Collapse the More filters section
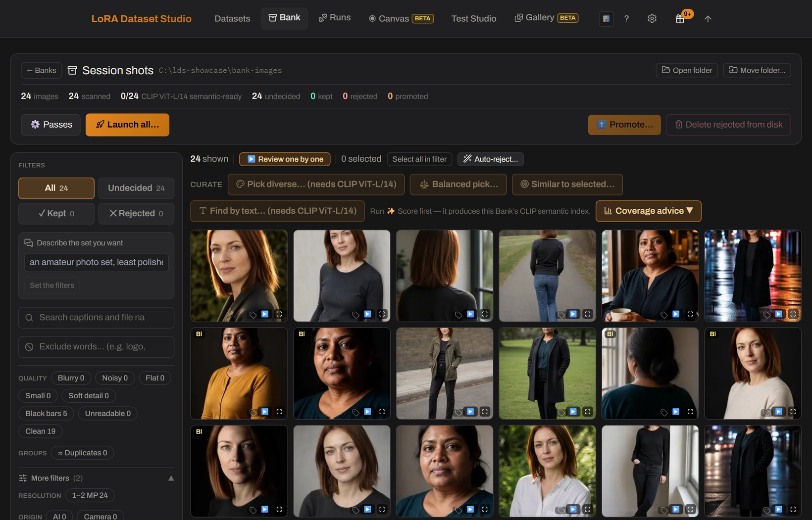Image resolution: width=812 pixels, height=520 pixels. 96,478
